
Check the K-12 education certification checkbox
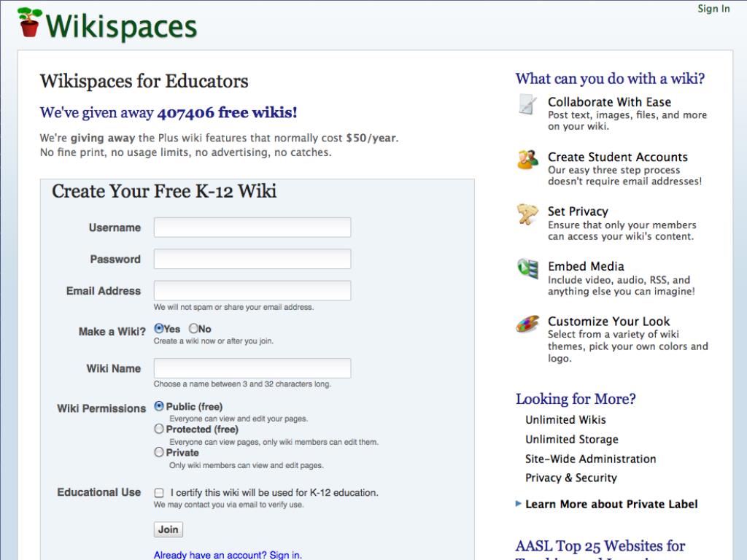159,493
